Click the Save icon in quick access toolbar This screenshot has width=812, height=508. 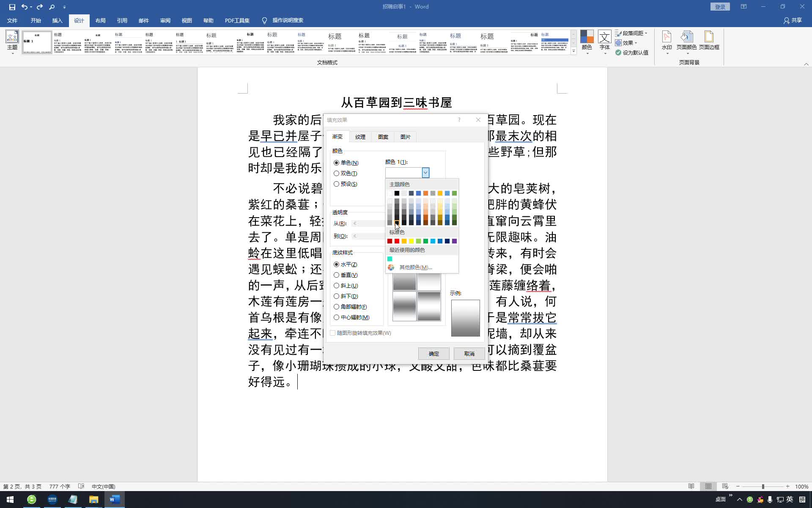pos(12,7)
